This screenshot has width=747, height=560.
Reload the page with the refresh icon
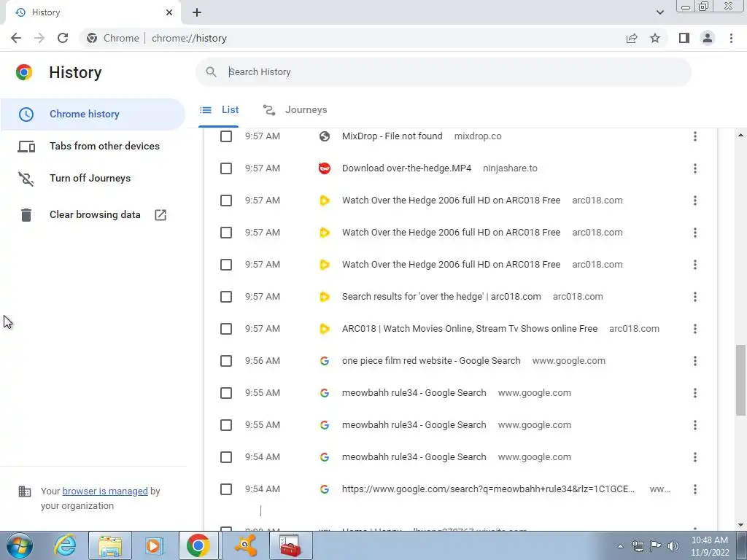[x=63, y=38]
